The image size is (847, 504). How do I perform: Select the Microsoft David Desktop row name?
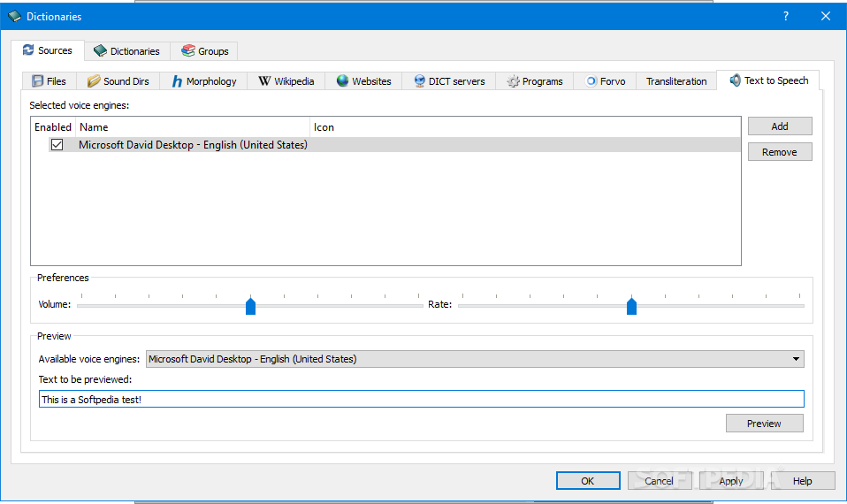pyautogui.click(x=193, y=145)
